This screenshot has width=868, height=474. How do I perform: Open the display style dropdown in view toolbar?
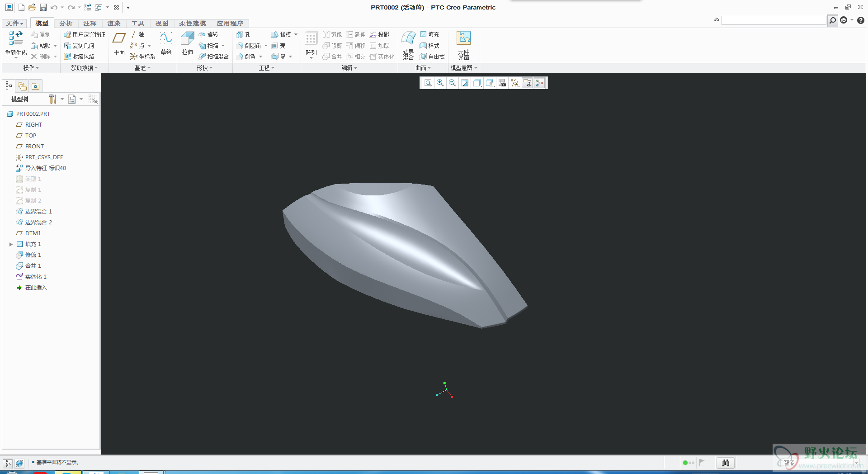(477, 83)
